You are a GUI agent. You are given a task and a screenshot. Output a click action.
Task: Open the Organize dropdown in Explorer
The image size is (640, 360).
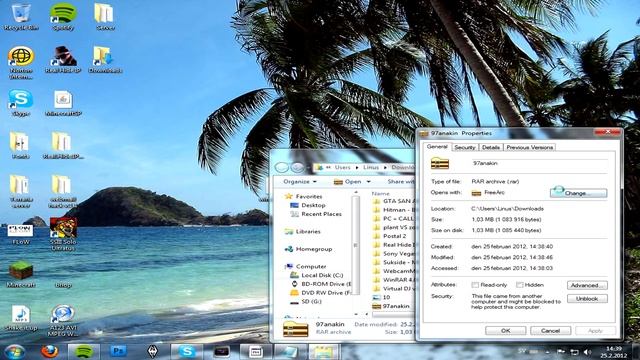(x=300, y=182)
